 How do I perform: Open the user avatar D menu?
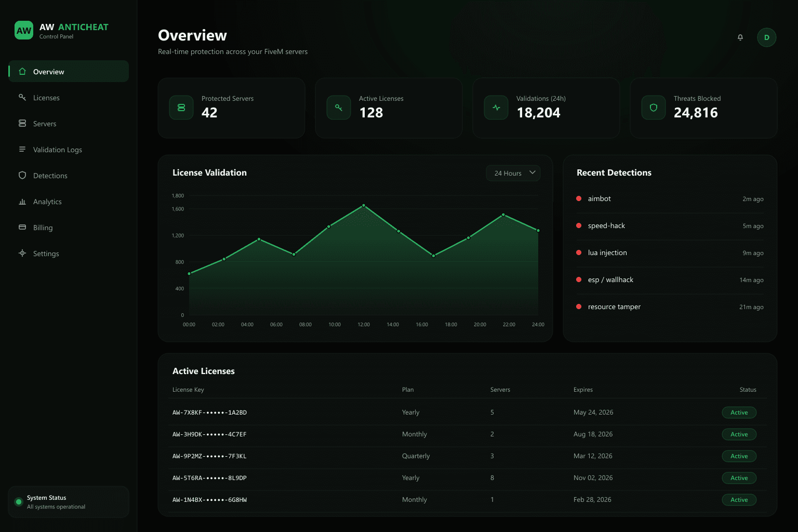tap(767, 37)
